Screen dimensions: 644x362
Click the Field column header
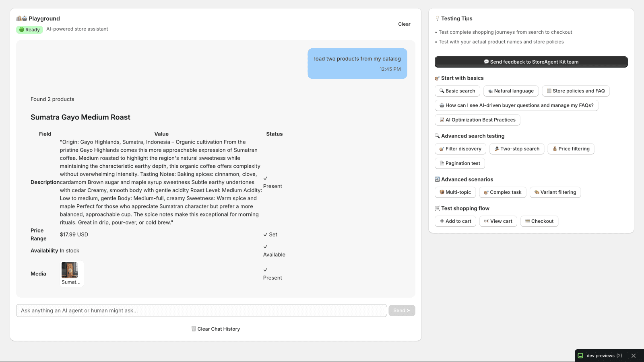[45, 134]
